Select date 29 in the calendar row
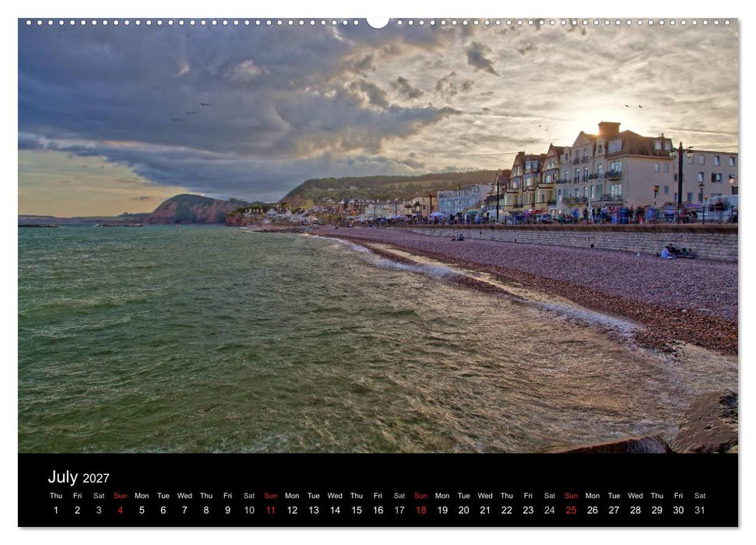This screenshot has height=545, width=756. (x=656, y=510)
